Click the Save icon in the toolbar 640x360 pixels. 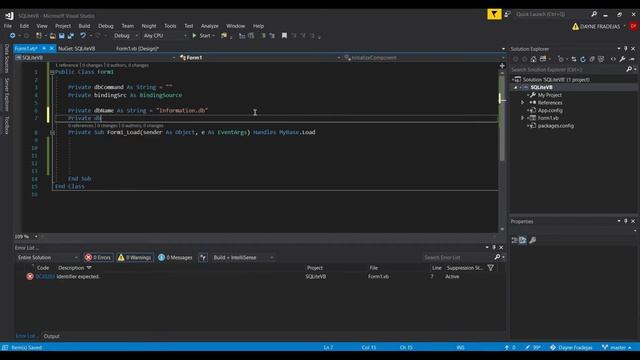click(62, 36)
